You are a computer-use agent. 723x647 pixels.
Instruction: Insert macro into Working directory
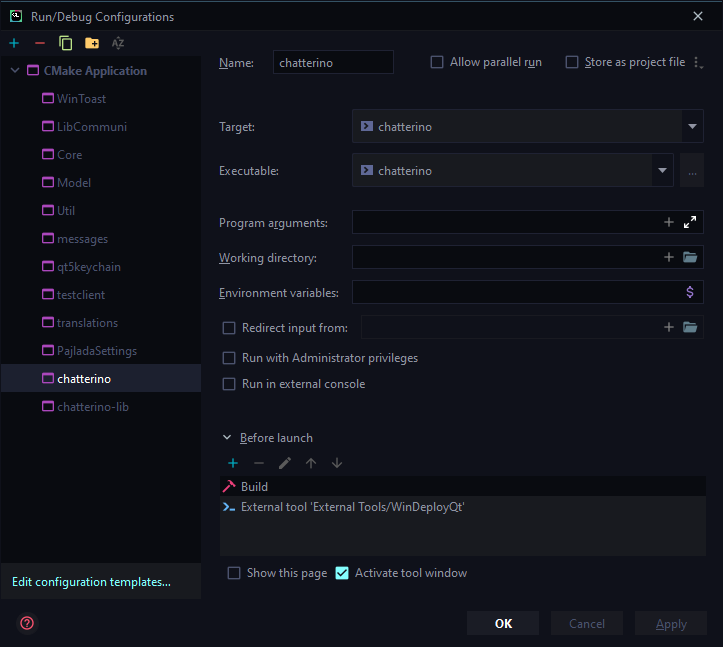(669, 257)
